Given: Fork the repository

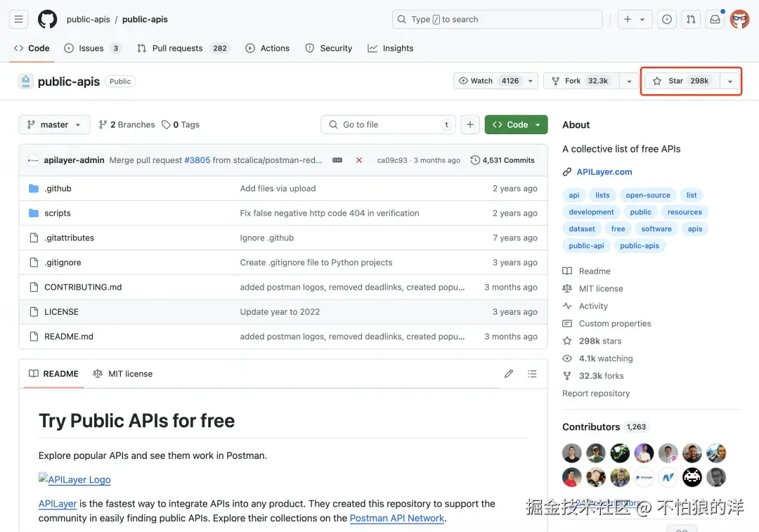Looking at the screenshot, I should tap(581, 81).
